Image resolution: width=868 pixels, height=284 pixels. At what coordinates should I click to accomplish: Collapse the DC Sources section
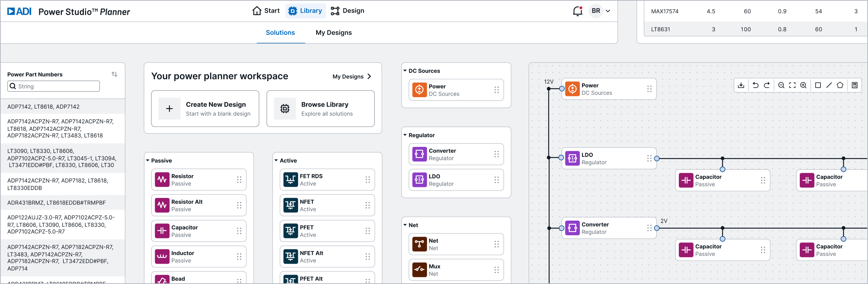405,70
